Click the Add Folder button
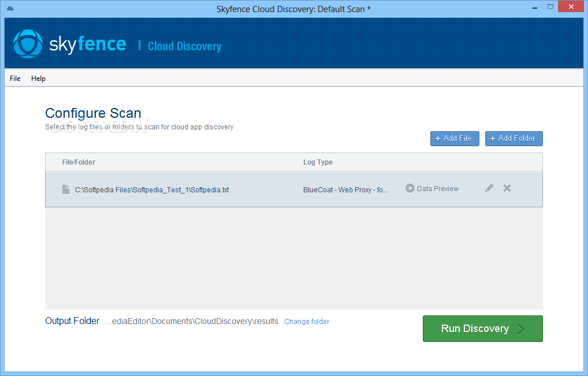 click(513, 139)
